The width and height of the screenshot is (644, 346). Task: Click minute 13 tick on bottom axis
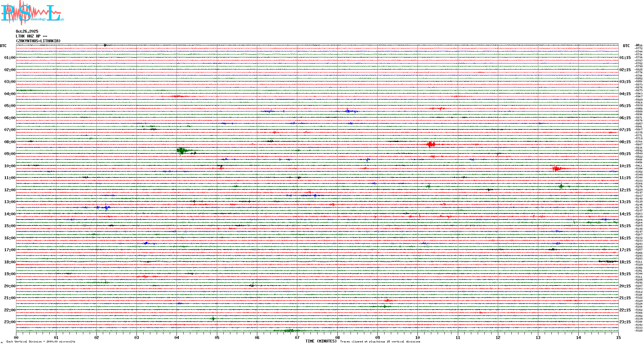coord(538,337)
